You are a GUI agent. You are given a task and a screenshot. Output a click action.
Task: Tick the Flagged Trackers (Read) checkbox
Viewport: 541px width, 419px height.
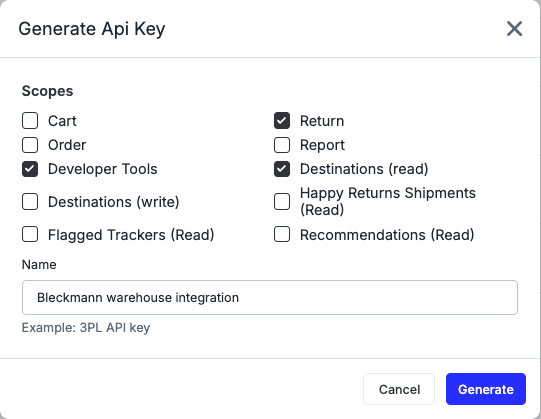(x=30, y=235)
